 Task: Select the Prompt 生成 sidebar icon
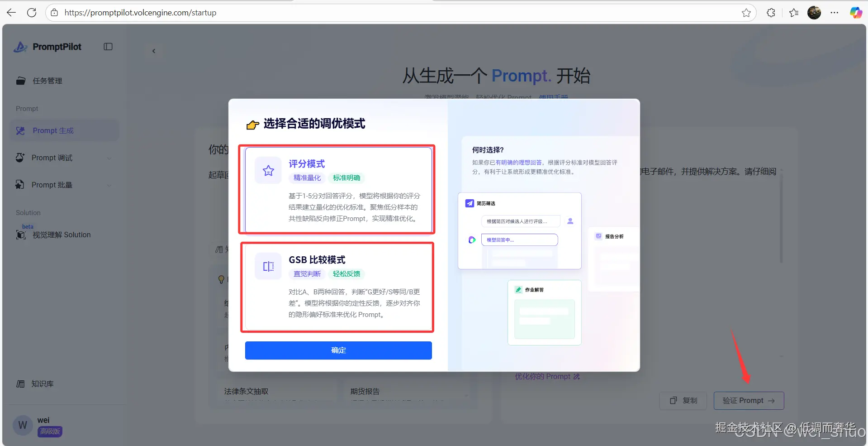[x=21, y=130]
